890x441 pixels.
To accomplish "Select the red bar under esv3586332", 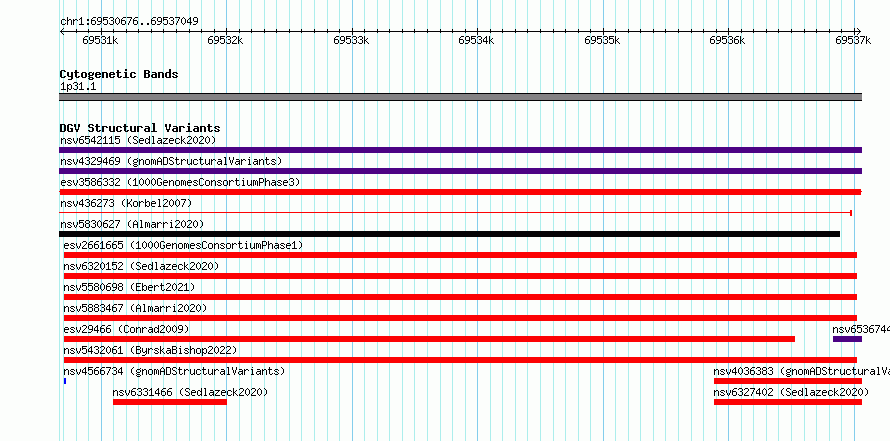I will [x=460, y=192].
